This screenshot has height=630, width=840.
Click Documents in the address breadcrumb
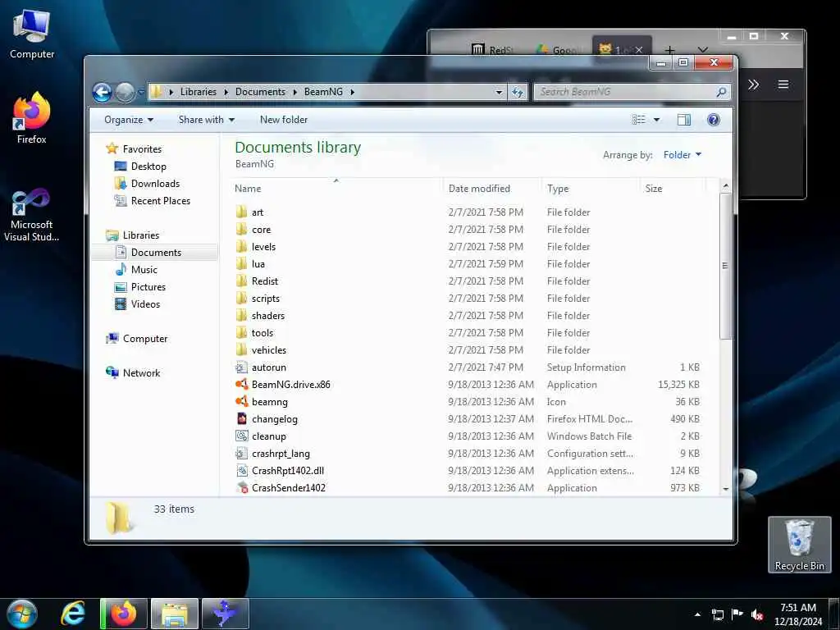pos(260,92)
